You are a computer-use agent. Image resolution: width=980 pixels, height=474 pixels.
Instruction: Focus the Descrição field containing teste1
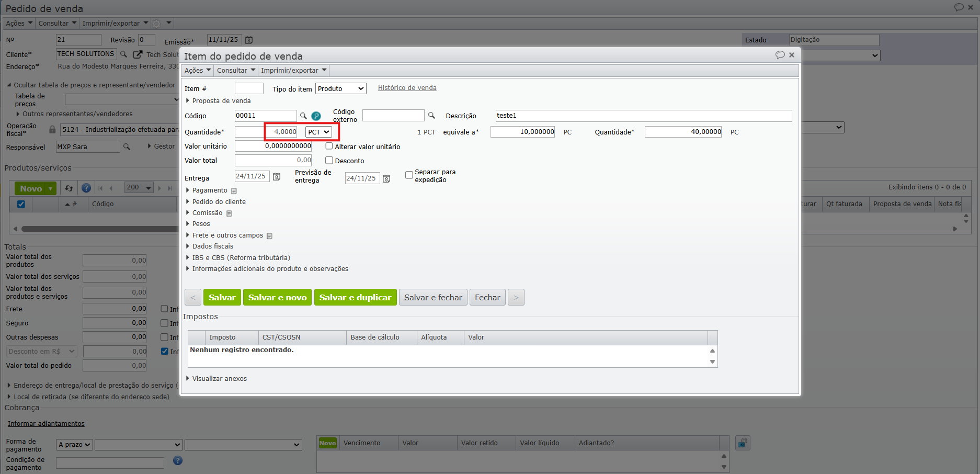tap(644, 116)
